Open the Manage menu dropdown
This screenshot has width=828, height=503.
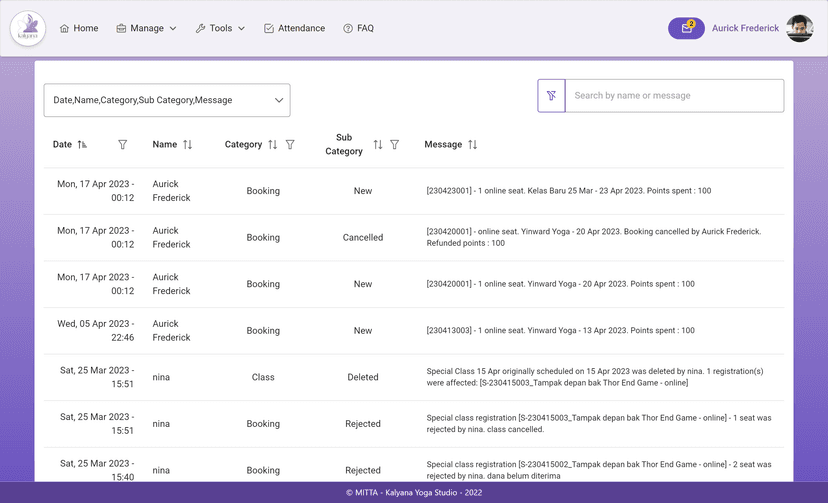click(x=146, y=28)
